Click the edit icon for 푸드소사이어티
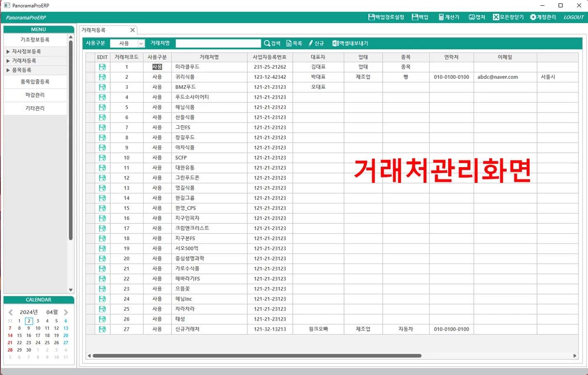The image size is (588, 375). [102, 97]
